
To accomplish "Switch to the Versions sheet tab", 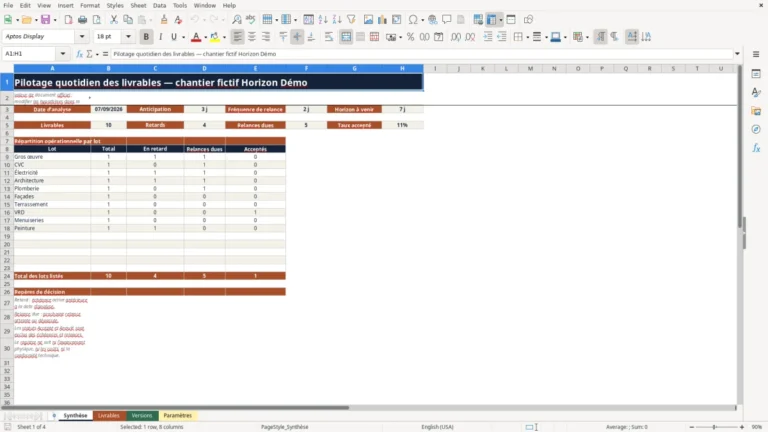I will pyautogui.click(x=142, y=415).
